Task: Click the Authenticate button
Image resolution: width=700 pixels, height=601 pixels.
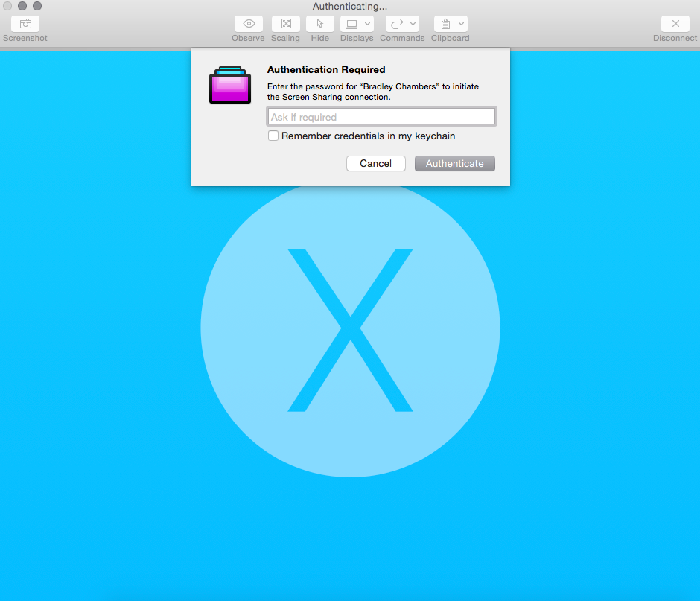Action: [455, 163]
